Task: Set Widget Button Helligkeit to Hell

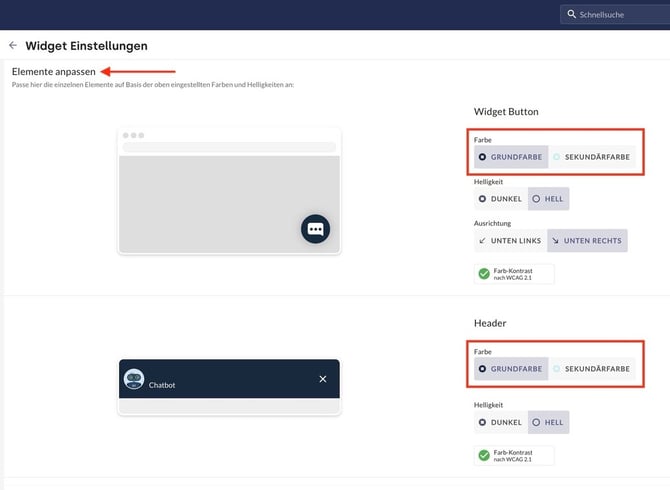Action: (x=547, y=199)
